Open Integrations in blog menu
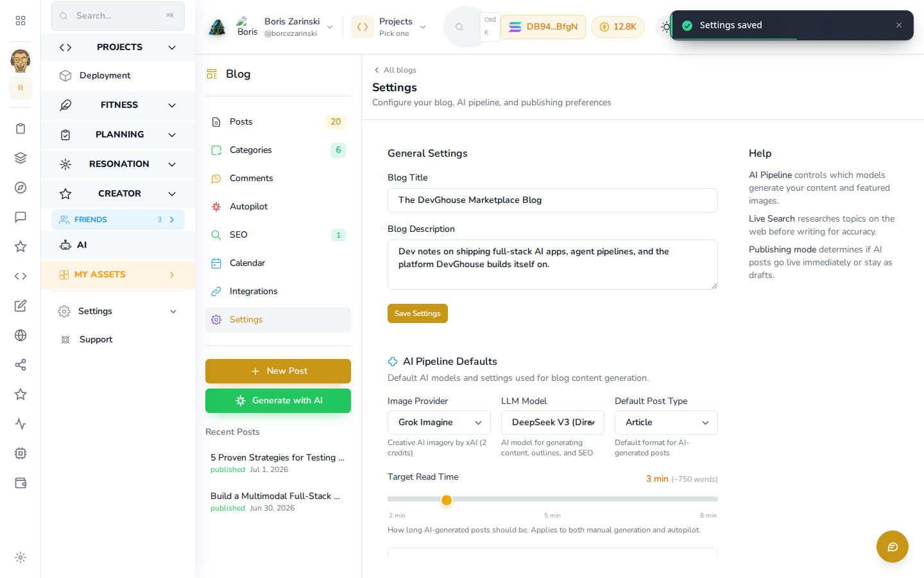This screenshot has height=578, width=924. [x=278, y=291]
